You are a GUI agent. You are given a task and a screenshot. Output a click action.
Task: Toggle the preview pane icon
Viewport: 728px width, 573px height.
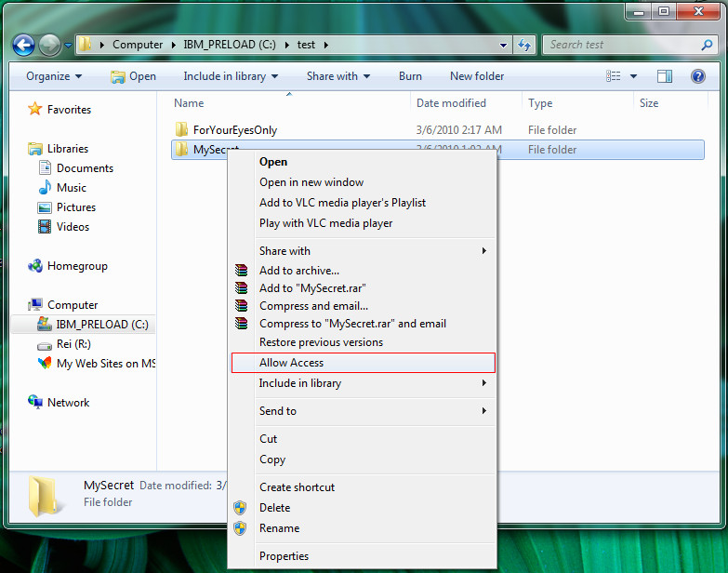pyautogui.click(x=665, y=76)
